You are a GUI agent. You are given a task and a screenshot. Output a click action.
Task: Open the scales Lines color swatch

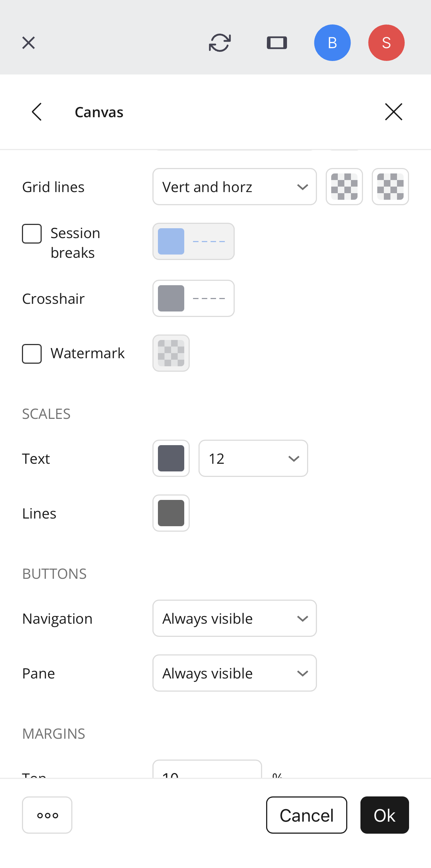click(x=171, y=513)
